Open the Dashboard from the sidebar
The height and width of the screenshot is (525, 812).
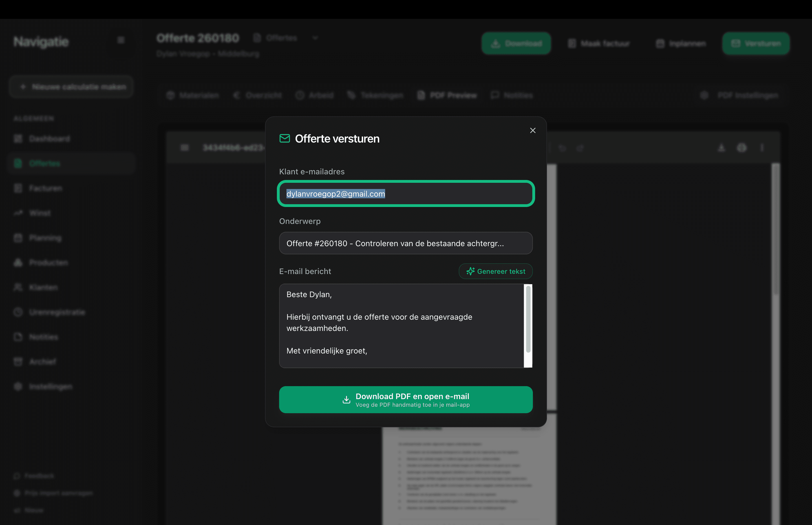(x=49, y=139)
